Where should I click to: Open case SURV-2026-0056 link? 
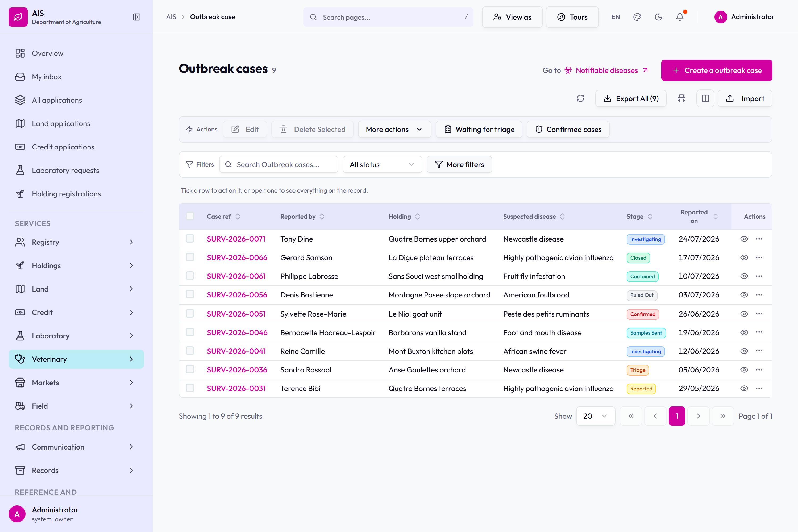pyautogui.click(x=237, y=295)
